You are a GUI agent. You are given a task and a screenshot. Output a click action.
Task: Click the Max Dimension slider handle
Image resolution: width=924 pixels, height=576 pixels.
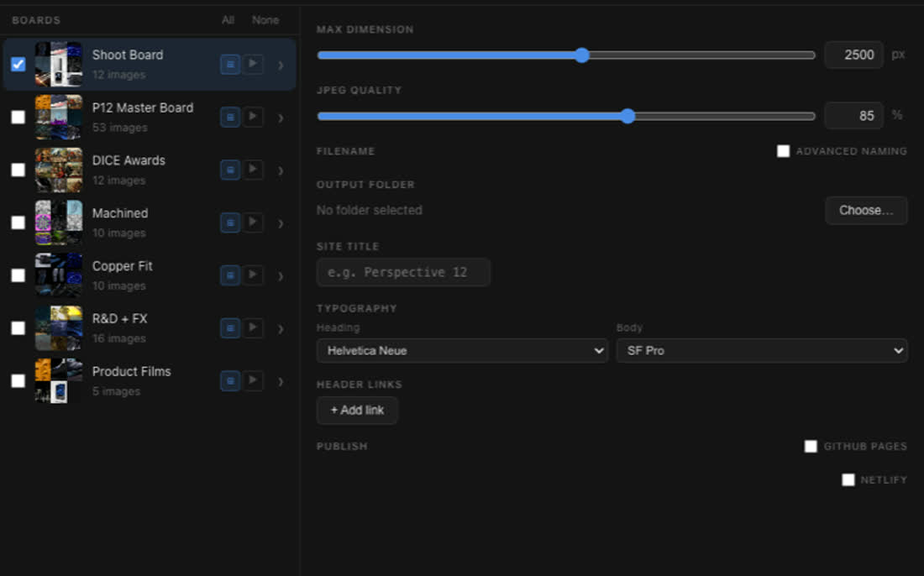(x=582, y=55)
